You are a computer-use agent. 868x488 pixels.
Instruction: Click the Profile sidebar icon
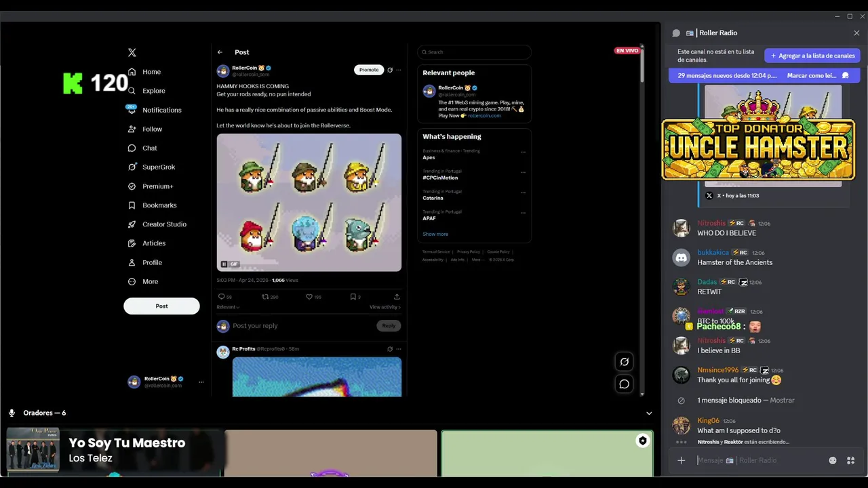pos(132,262)
